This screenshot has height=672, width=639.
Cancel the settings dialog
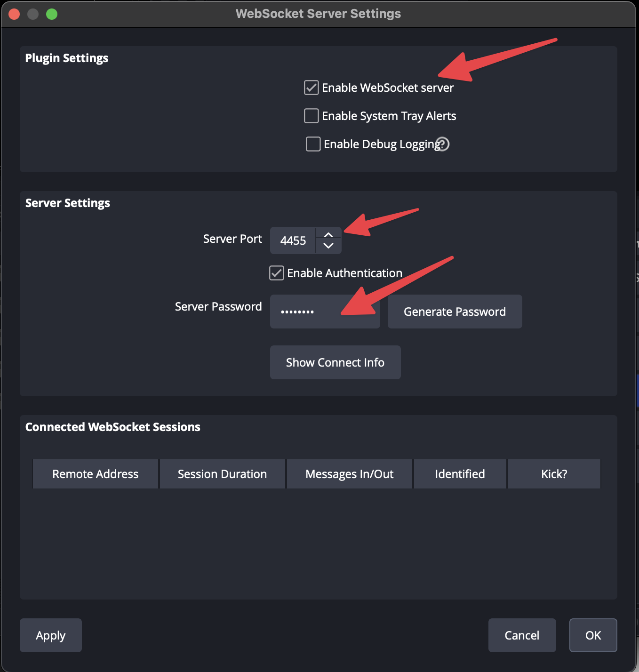[x=522, y=635]
